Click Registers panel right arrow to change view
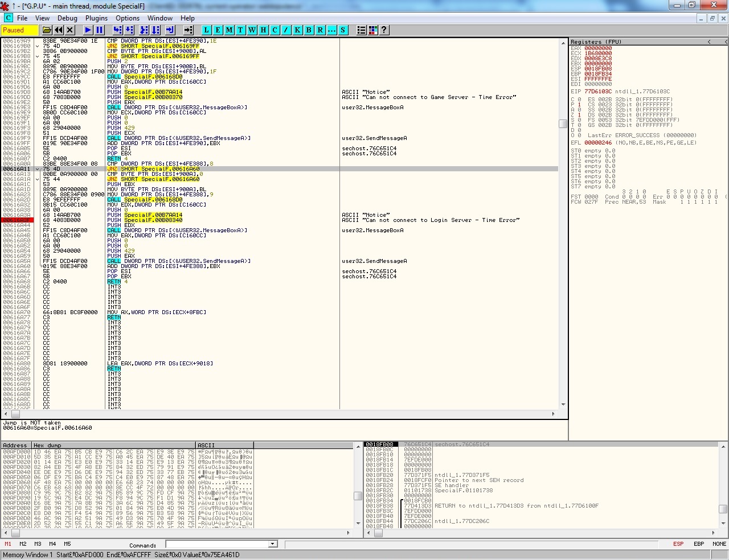Viewport: 729px width, 560px height. pos(726,42)
